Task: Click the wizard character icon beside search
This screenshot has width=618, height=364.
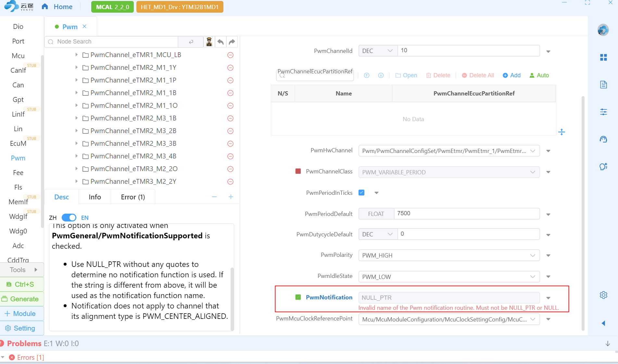Action: (209, 42)
